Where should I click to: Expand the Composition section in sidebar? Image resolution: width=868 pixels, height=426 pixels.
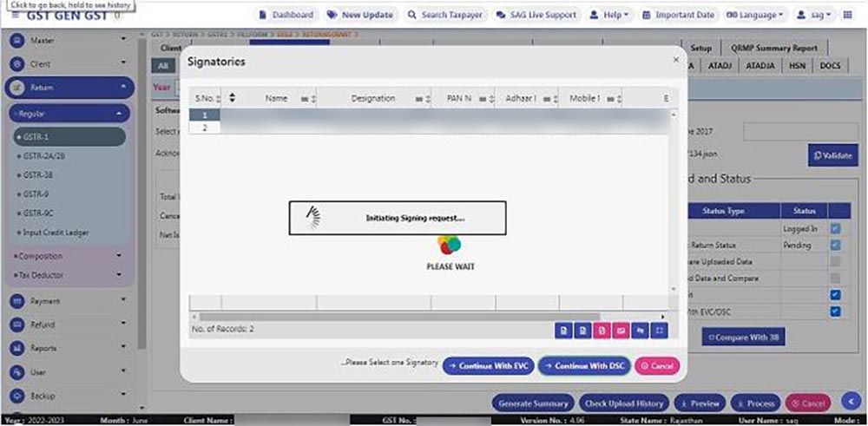[x=68, y=256]
